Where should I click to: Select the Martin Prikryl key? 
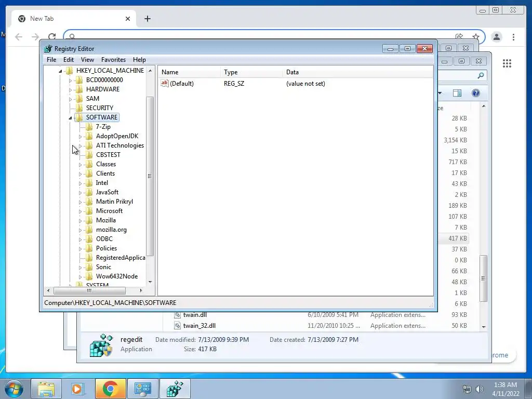[x=114, y=202]
